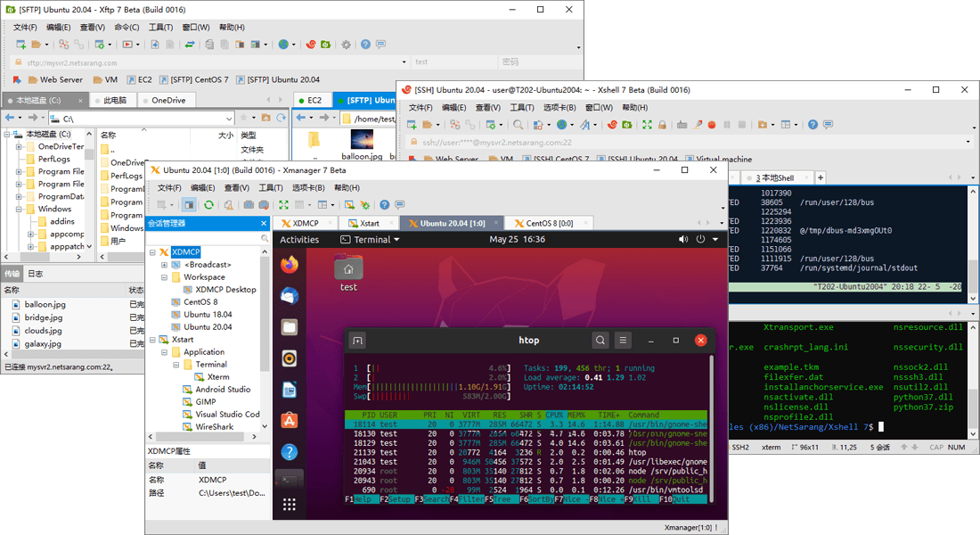
Task: Open the 工具(T) menu in Xmanager
Action: (271, 188)
